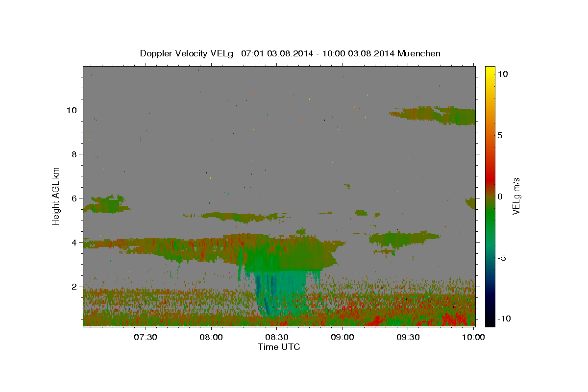Click the 'Time UTC' axis label
Screen dimensions: 588x392
pyautogui.click(x=279, y=347)
